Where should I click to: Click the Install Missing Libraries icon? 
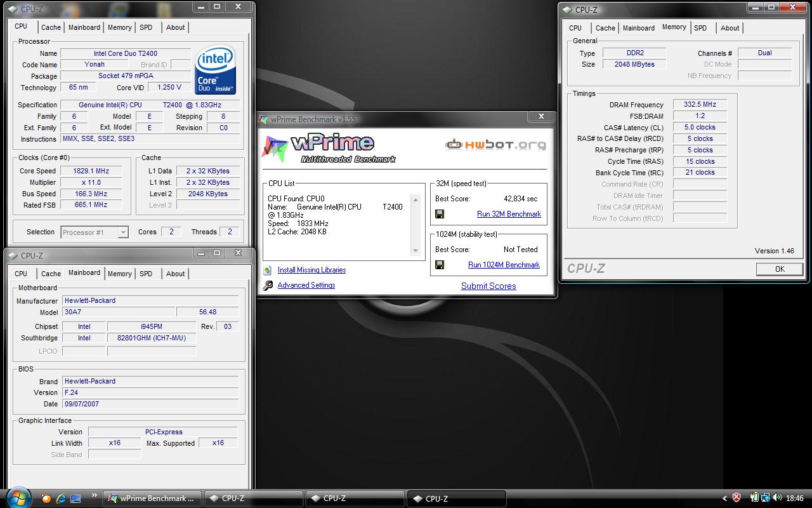point(268,270)
